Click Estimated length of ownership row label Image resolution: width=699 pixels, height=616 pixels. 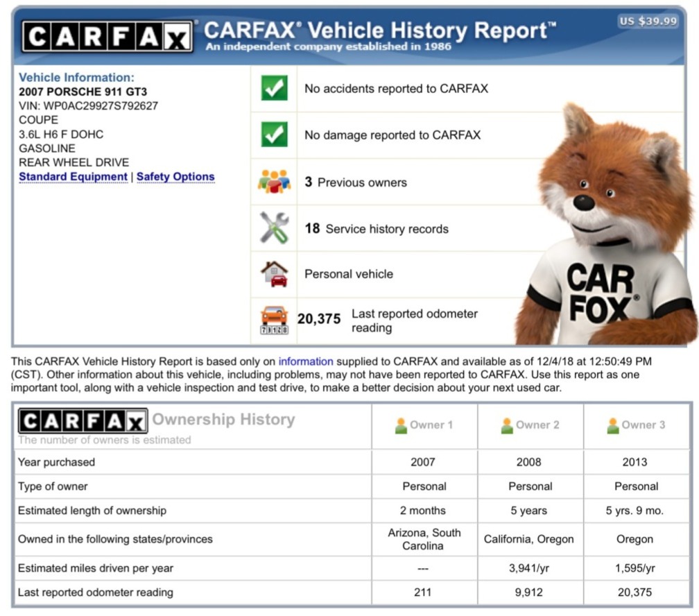click(x=92, y=511)
